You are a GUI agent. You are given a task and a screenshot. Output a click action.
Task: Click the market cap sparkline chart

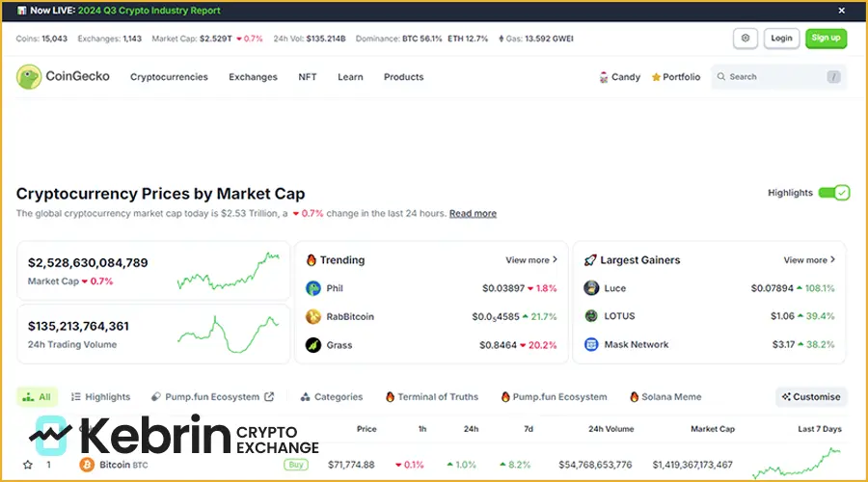coord(228,271)
